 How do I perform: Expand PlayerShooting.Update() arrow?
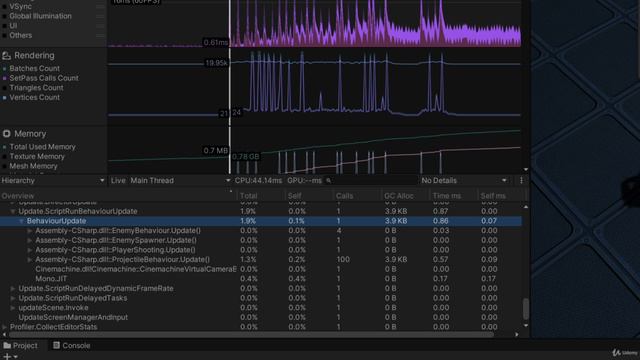point(30,250)
